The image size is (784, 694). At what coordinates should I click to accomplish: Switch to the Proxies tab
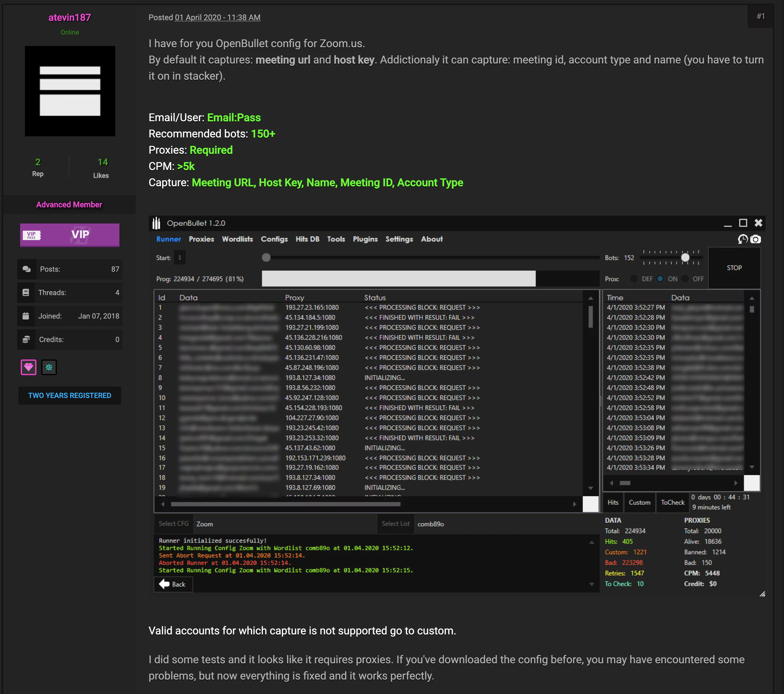[x=201, y=239]
